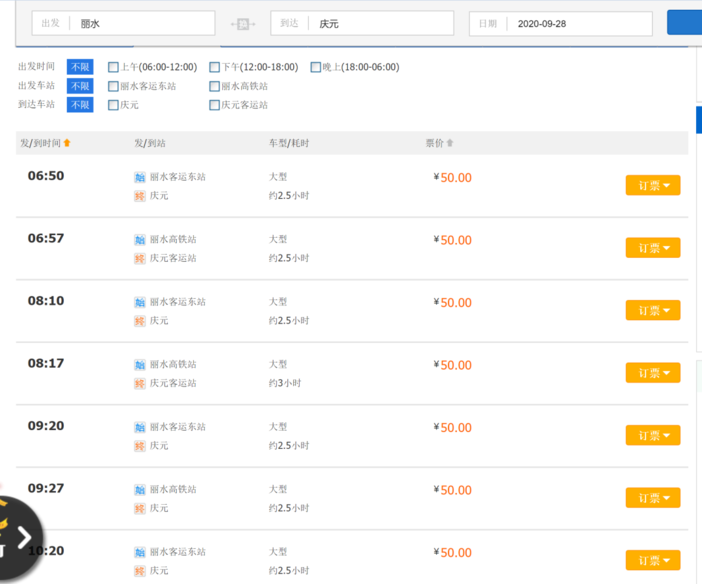Click the orange 终 icon on 09:20 row

coord(140,446)
